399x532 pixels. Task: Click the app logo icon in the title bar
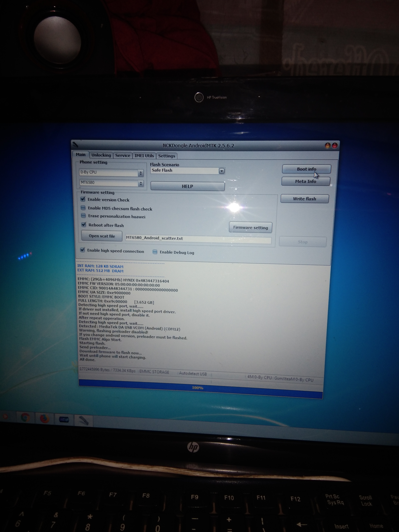click(76, 144)
